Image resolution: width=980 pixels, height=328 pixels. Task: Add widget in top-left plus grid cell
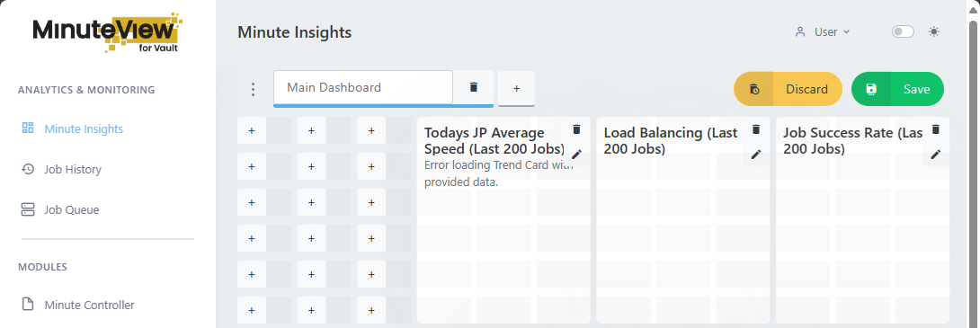(x=252, y=130)
